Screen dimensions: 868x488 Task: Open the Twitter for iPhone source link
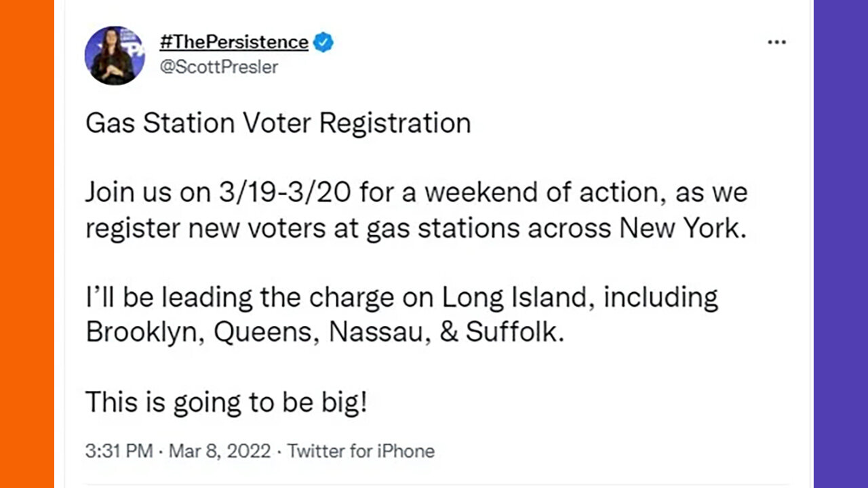click(361, 451)
